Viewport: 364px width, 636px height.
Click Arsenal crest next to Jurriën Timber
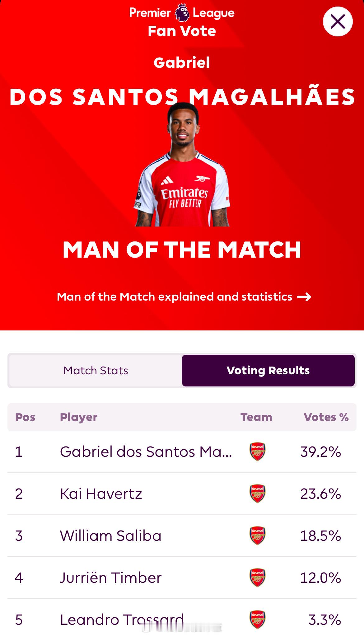coord(257,578)
